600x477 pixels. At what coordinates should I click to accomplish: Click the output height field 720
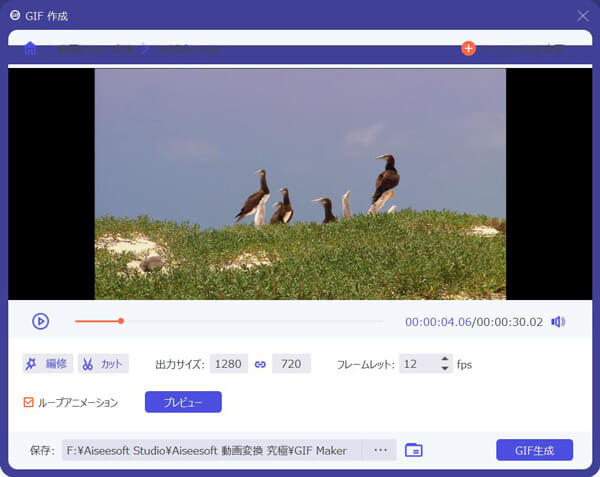click(291, 364)
